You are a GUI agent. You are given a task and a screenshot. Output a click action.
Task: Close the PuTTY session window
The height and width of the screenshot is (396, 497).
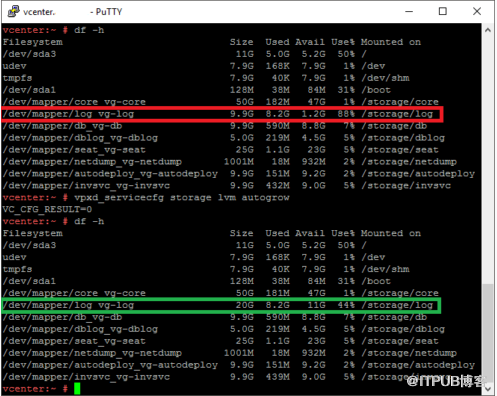point(477,11)
